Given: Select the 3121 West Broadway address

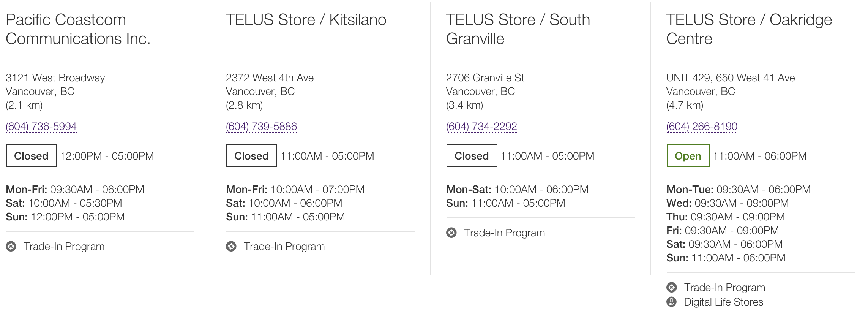Looking at the screenshot, I should pos(55,78).
